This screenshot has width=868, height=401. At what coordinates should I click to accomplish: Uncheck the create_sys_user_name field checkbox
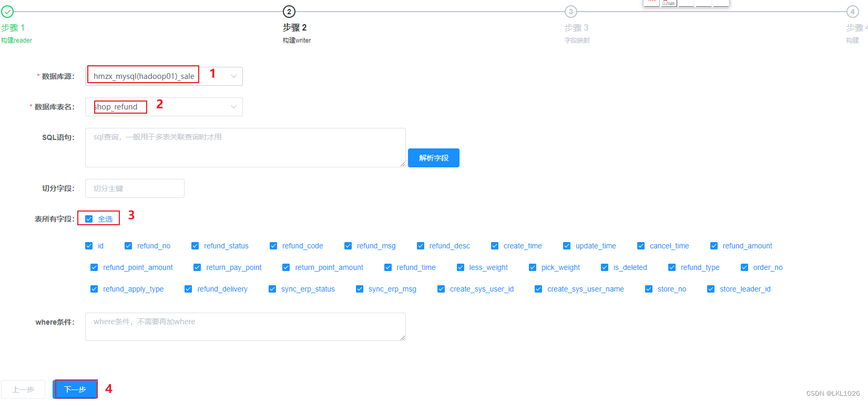538,289
